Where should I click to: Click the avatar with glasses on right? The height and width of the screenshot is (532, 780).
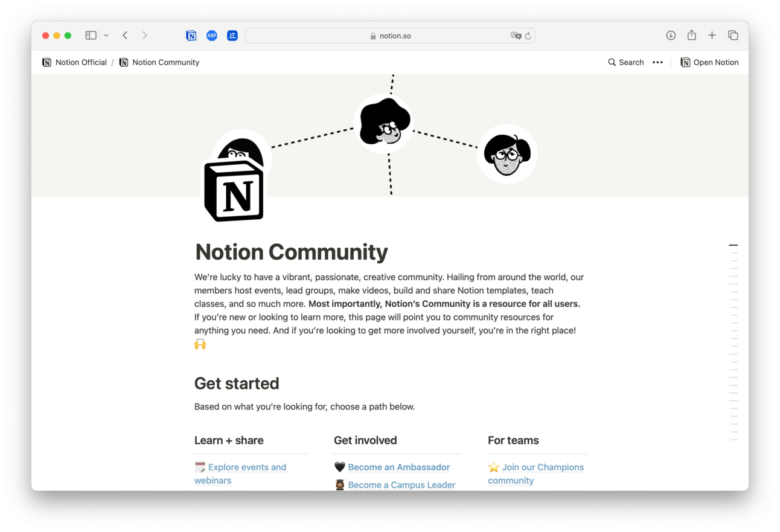[507, 154]
